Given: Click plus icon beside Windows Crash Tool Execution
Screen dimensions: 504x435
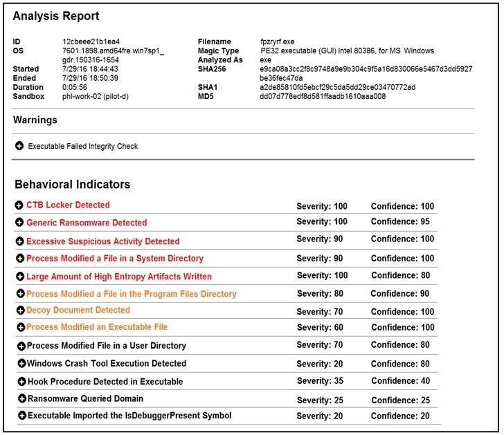Looking at the screenshot, I should [21, 364].
